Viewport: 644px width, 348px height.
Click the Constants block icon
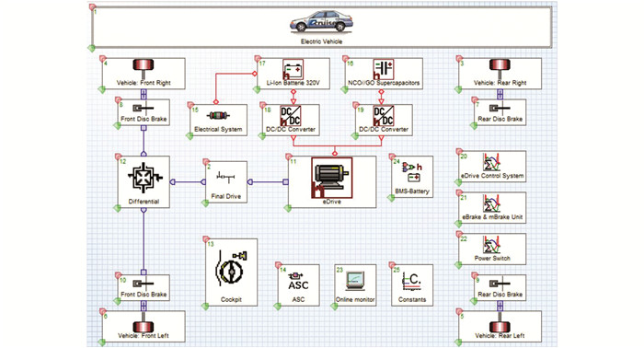pos(411,281)
